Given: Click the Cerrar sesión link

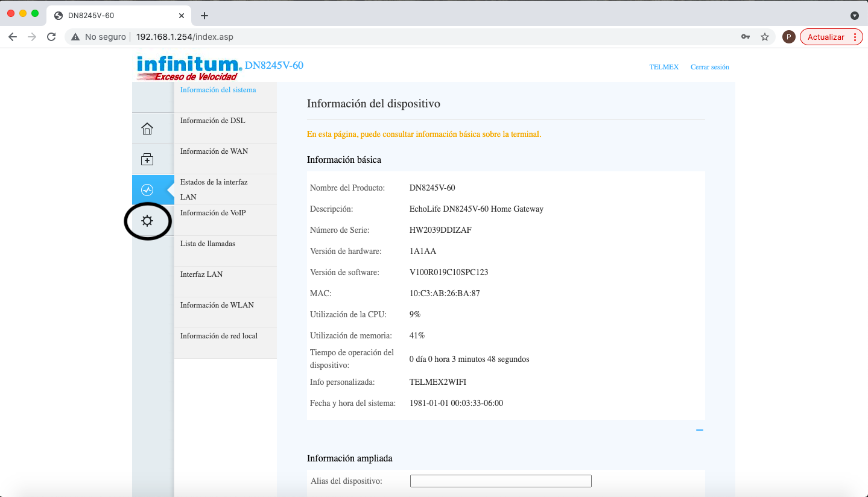Looking at the screenshot, I should (709, 67).
